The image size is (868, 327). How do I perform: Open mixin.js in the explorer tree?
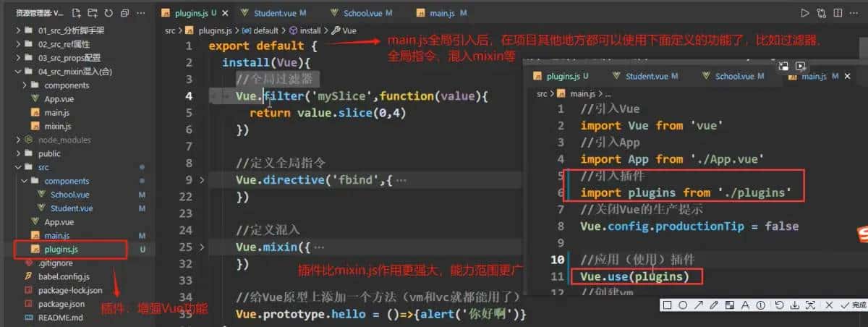point(57,126)
